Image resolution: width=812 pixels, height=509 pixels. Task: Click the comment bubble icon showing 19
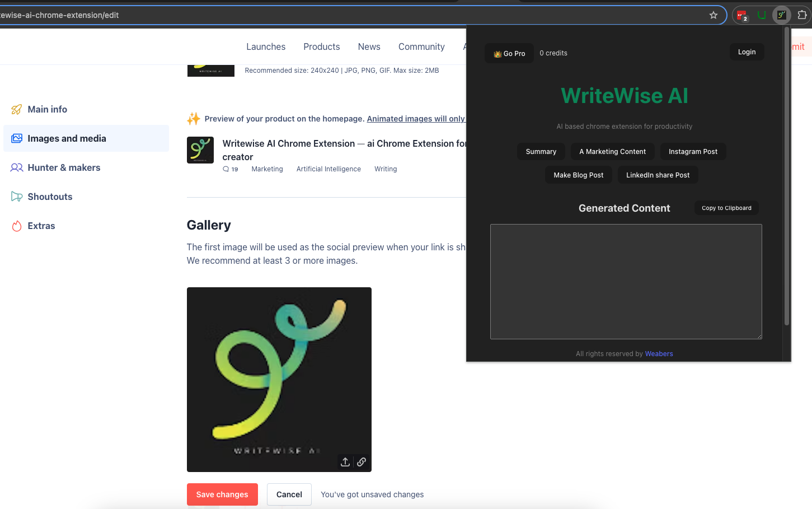point(226,169)
